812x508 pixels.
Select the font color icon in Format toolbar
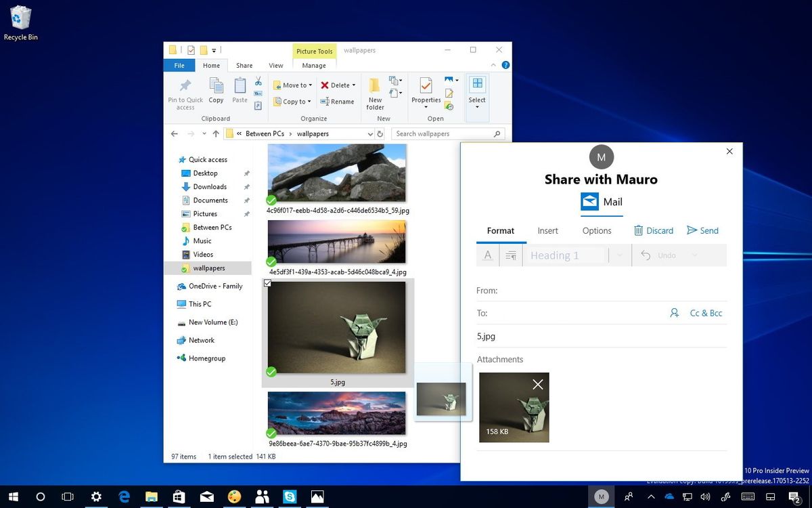click(x=487, y=255)
